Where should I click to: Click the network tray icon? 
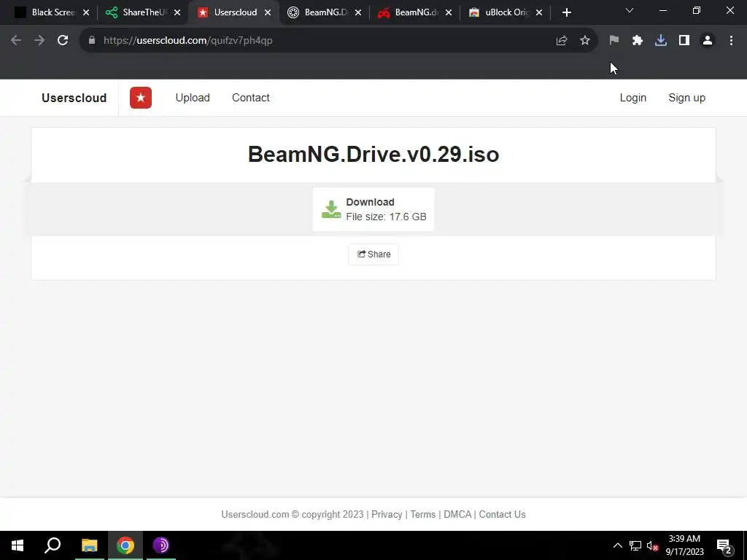(635, 545)
